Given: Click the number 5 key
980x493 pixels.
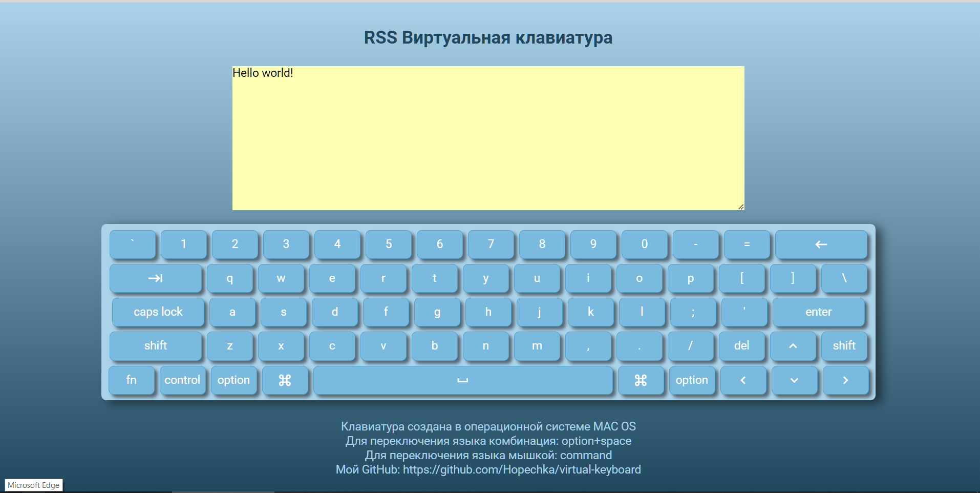Looking at the screenshot, I should click(388, 244).
